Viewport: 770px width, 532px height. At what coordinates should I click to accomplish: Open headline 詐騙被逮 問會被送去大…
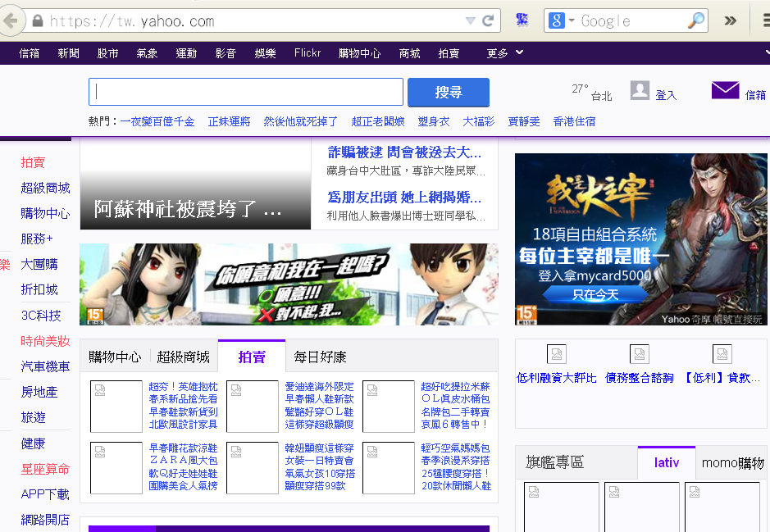[404, 152]
